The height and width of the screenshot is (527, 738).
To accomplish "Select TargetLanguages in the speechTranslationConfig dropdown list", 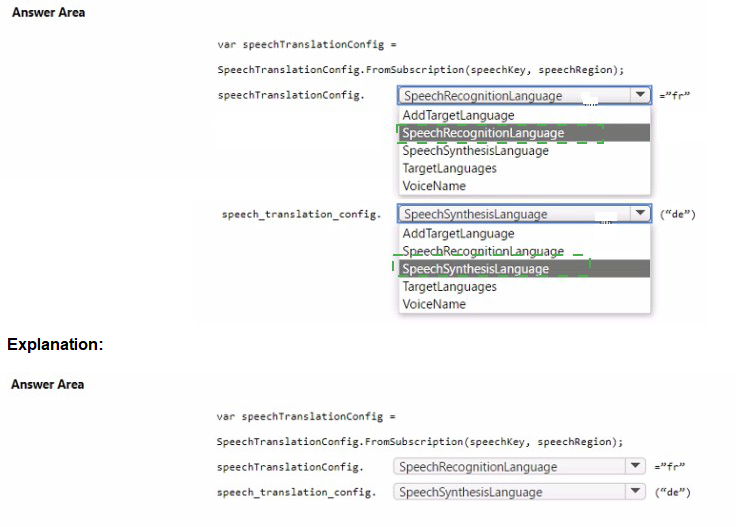I will pyautogui.click(x=449, y=168).
